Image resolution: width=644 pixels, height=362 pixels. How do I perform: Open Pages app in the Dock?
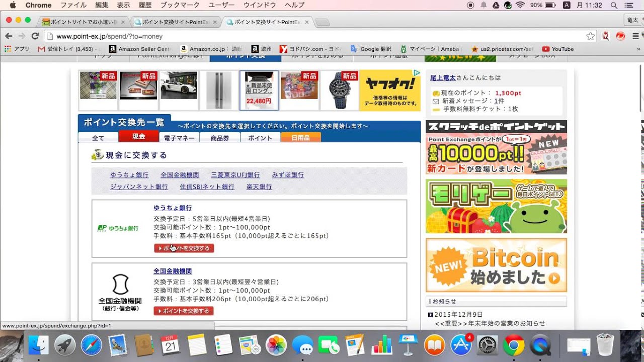click(355, 345)
